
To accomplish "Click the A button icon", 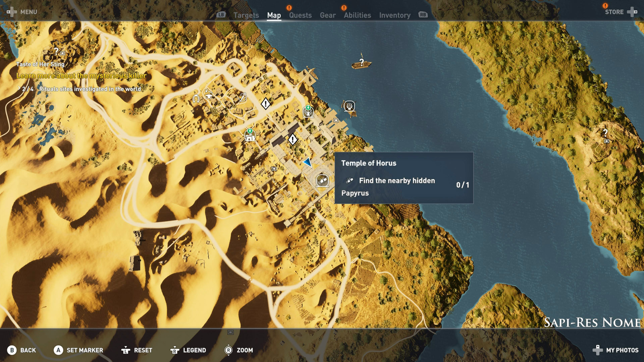I will click(58, 350).
